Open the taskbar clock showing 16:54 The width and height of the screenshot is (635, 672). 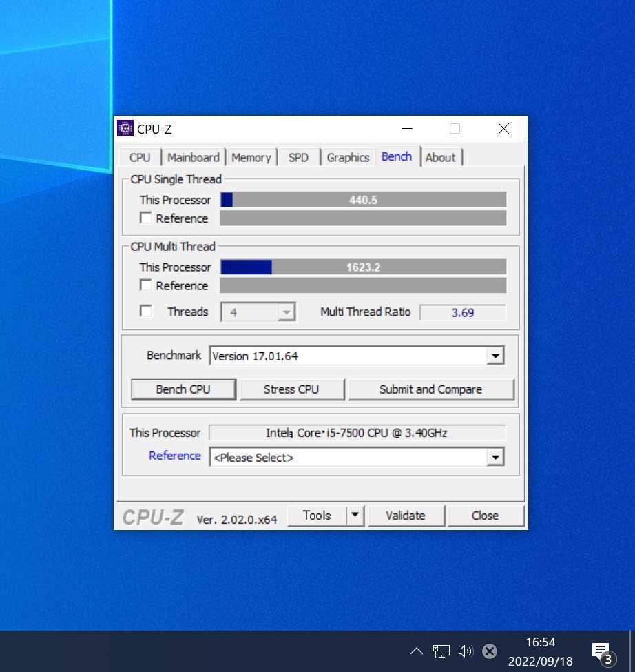tap(541, 651)
